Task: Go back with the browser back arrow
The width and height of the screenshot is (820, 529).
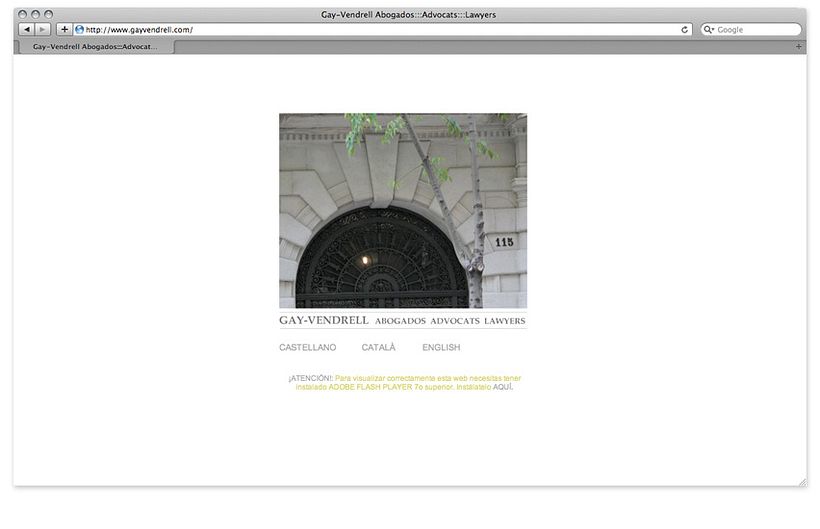Action: coord(27,30)
